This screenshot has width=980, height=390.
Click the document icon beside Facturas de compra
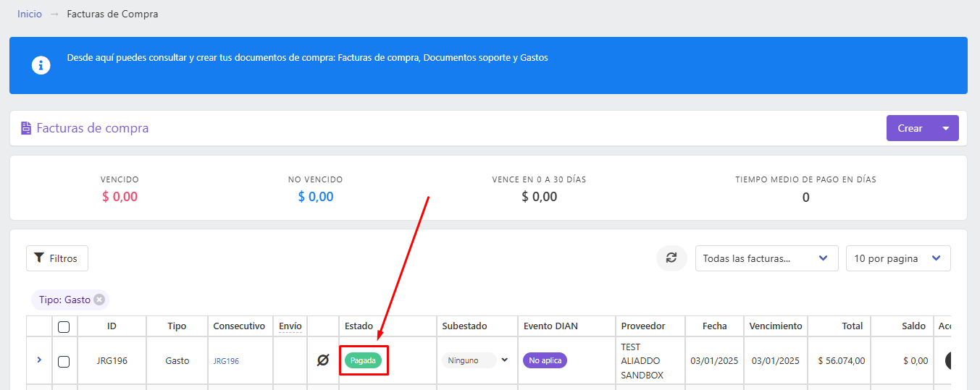pyautogui.click(x=26, y=129)
